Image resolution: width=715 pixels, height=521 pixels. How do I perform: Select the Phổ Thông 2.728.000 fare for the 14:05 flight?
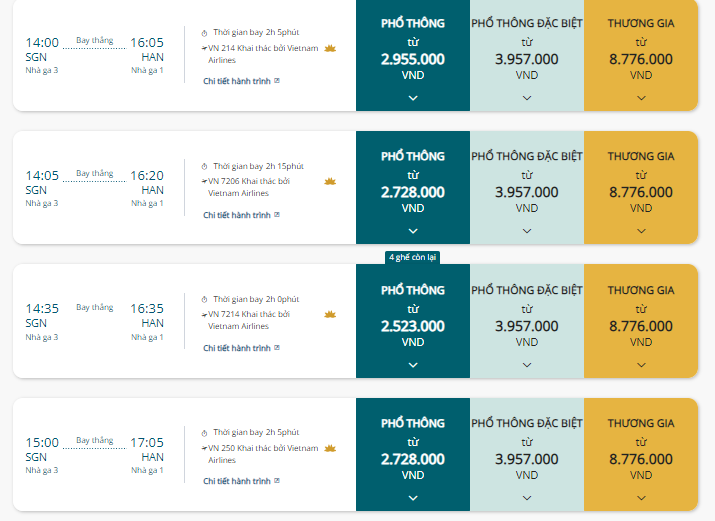click(413, 187)
